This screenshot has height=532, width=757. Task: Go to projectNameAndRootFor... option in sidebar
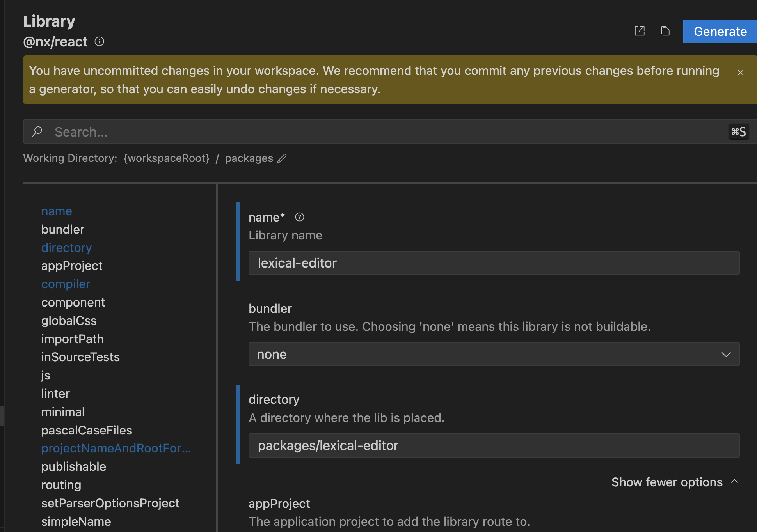pyautogui.click(x=116, y=448)
